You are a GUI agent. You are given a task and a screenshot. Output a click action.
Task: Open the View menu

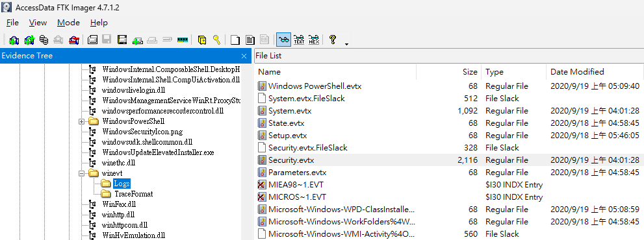pyautogui.click(x=38, y=23)
